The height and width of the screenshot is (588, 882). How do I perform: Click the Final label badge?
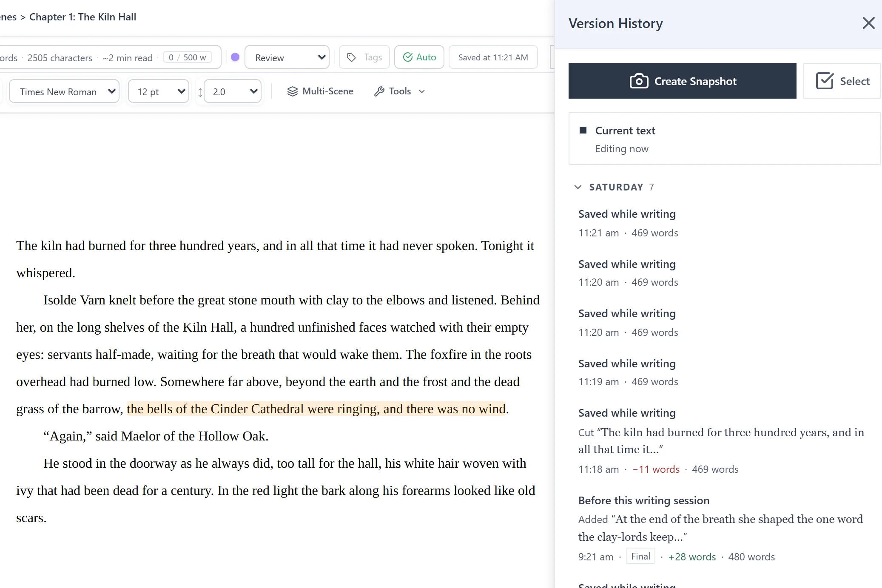[x=640, y=556]
